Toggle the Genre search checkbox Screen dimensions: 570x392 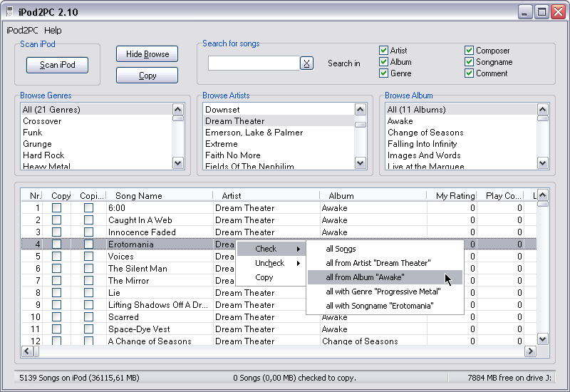(x=383, y=73)
